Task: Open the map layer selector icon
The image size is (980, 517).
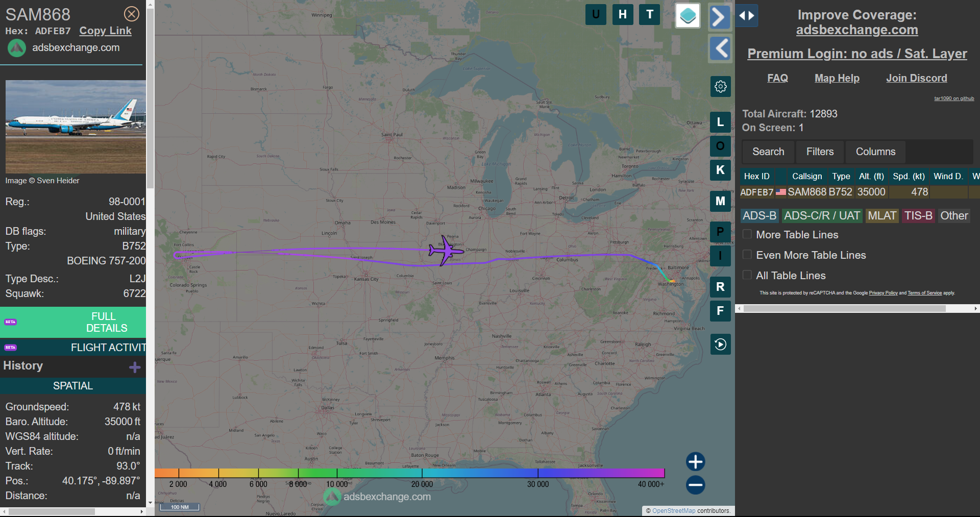Action: 688,15
